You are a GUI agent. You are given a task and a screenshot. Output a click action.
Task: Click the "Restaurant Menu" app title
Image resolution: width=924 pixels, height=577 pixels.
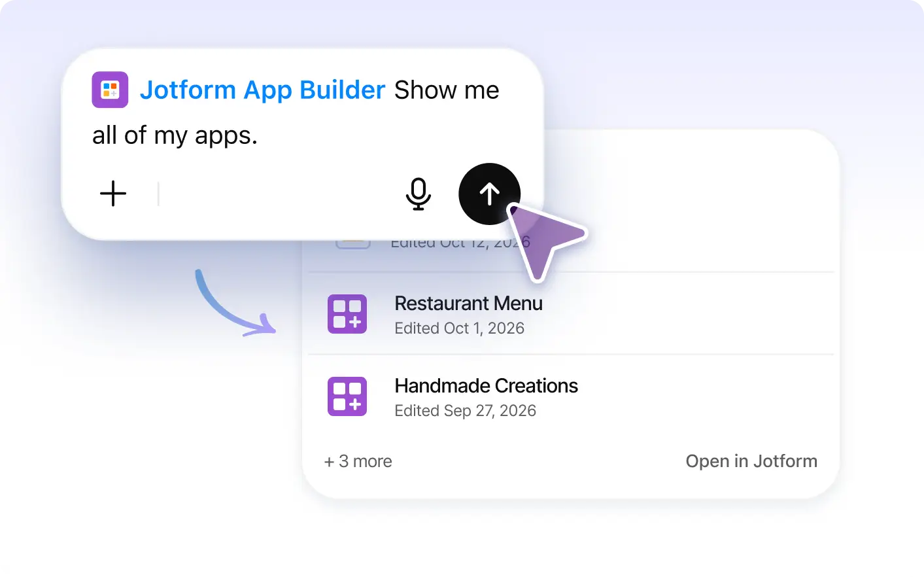pyautogui.click(x=468, y=304)
